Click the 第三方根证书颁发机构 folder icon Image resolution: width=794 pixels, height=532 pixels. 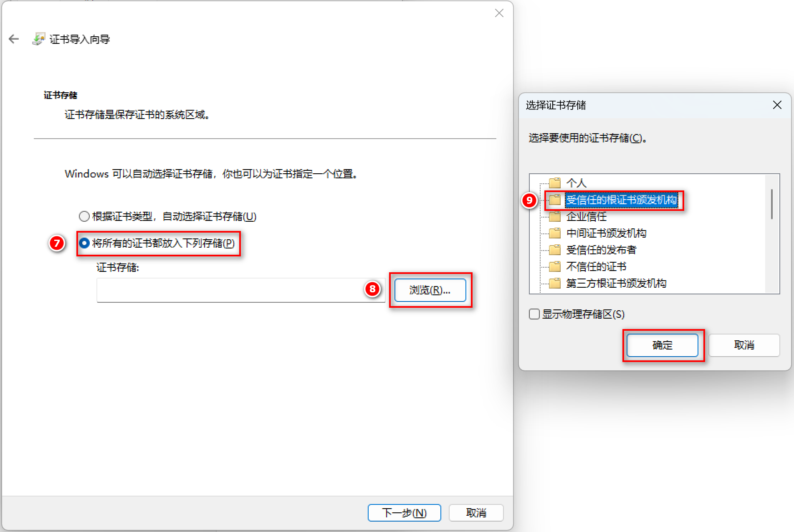coord(555,283)
